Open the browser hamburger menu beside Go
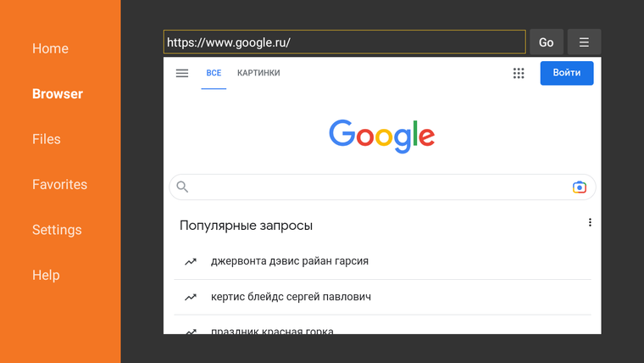Image resolution: width=644 pixels, height=363 pixels. [x=584, y=42]
